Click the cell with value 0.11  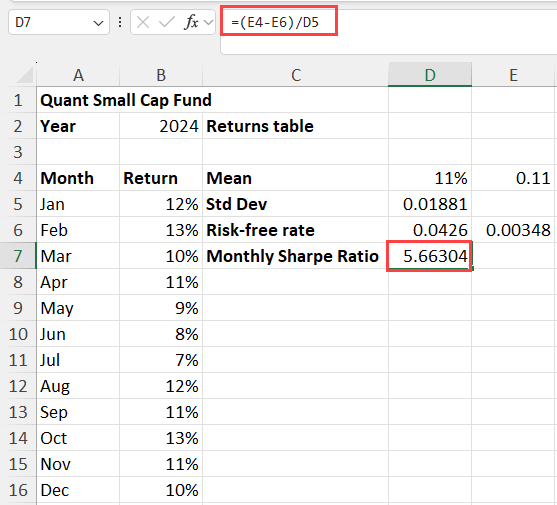(x=514, y=178)
